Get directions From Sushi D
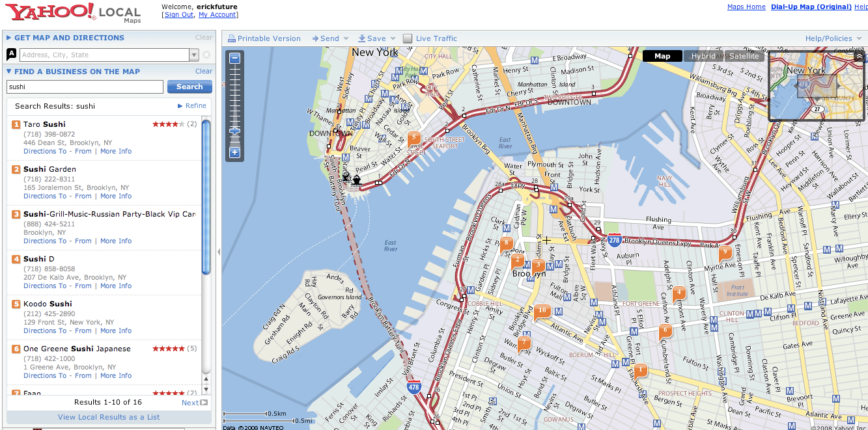Image resolution: width=868 pixels, height=430 pixels. pos(83,286)
